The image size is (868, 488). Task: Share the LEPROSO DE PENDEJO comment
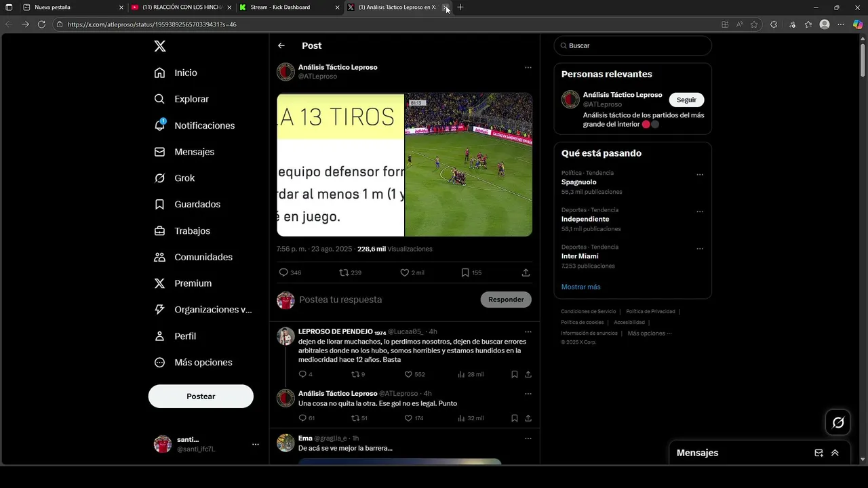coord(528,374)
